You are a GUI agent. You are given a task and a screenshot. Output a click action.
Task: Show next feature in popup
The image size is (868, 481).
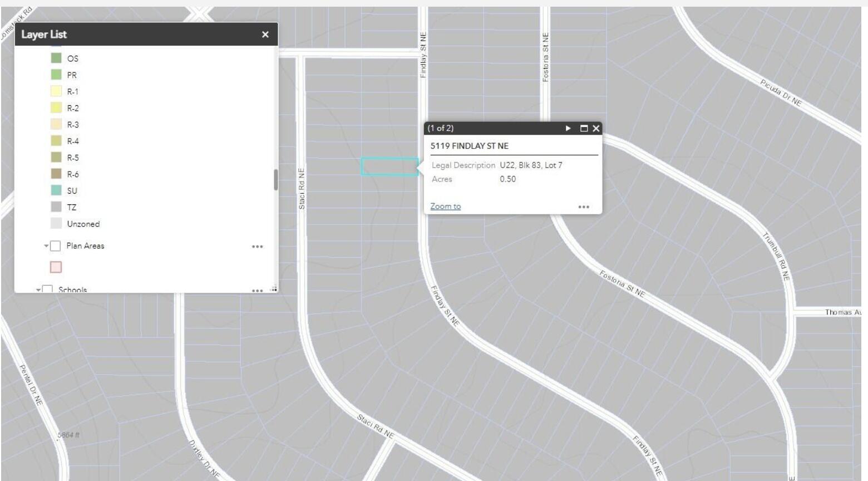click(x=568, y=128)
